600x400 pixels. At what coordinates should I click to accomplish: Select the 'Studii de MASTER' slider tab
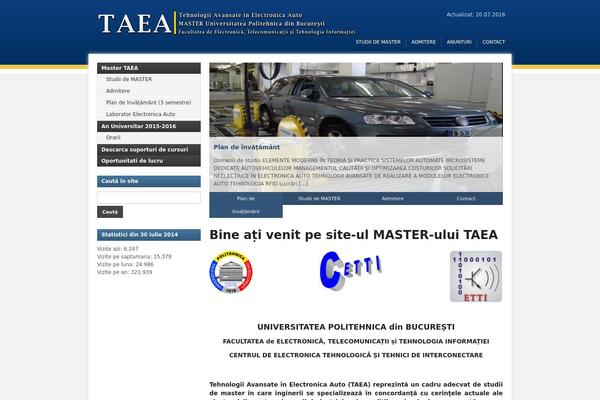(319, 198)
